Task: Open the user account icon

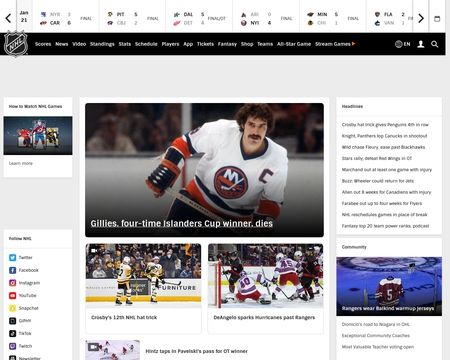Action: (421, 44)
